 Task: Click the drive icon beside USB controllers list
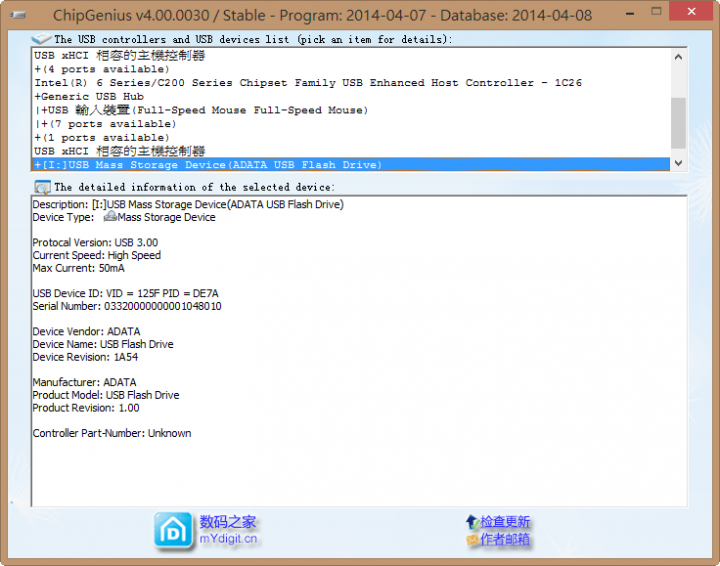(41, 39)
